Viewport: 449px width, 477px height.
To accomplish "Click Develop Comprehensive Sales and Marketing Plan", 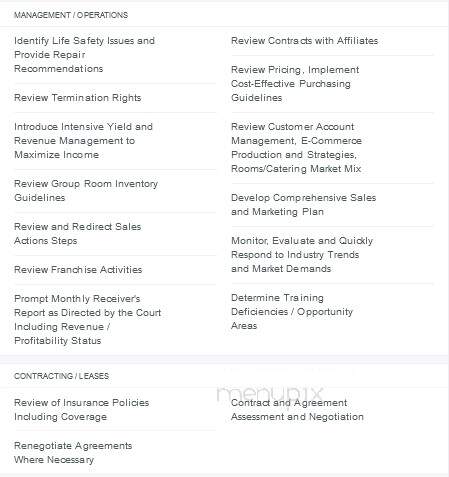I will click(303, 205).
